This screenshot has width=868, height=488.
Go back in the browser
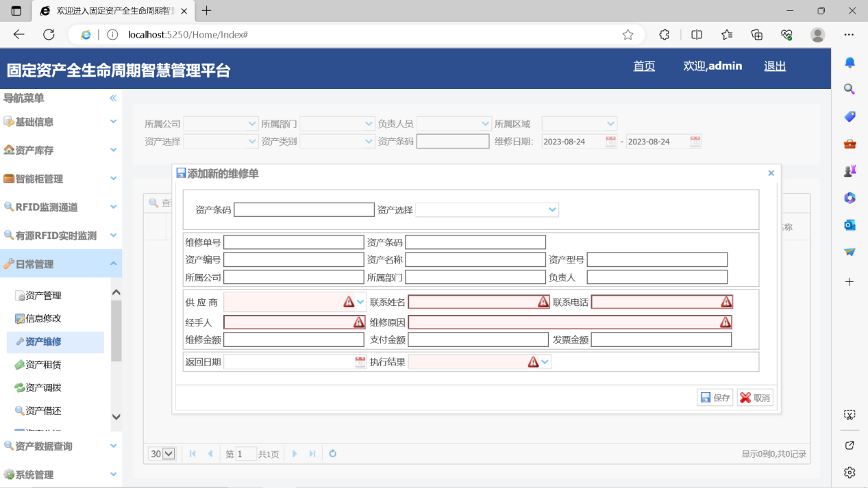[18, 34]
